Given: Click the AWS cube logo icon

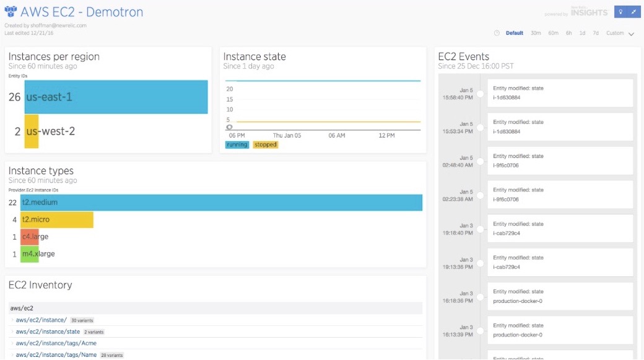Looking at the screenshot, I should pos(11,12).
